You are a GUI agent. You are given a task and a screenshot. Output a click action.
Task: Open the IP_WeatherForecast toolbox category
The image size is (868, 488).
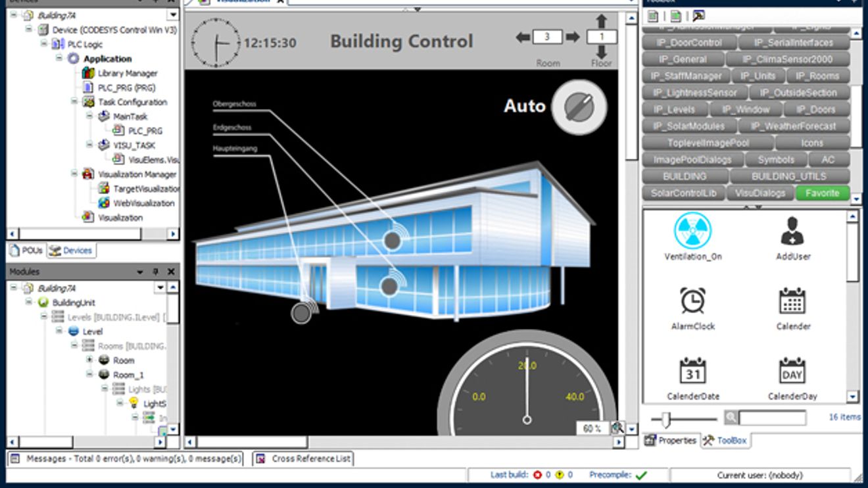pos(792,126)
